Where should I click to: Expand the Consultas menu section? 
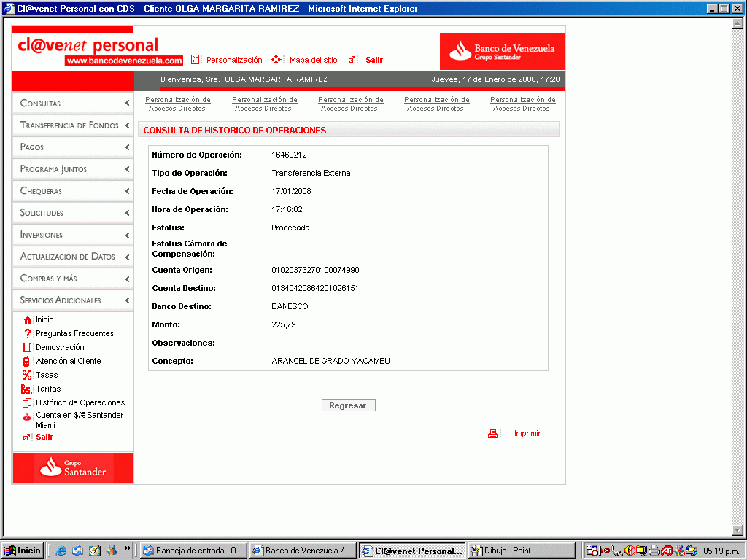(x=73, y=104)
